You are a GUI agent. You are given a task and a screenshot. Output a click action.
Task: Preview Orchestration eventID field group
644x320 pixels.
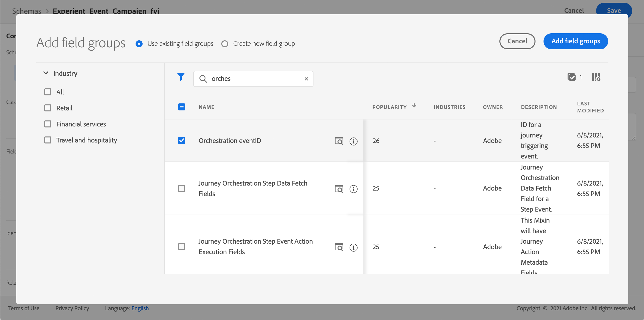point(339,141)
